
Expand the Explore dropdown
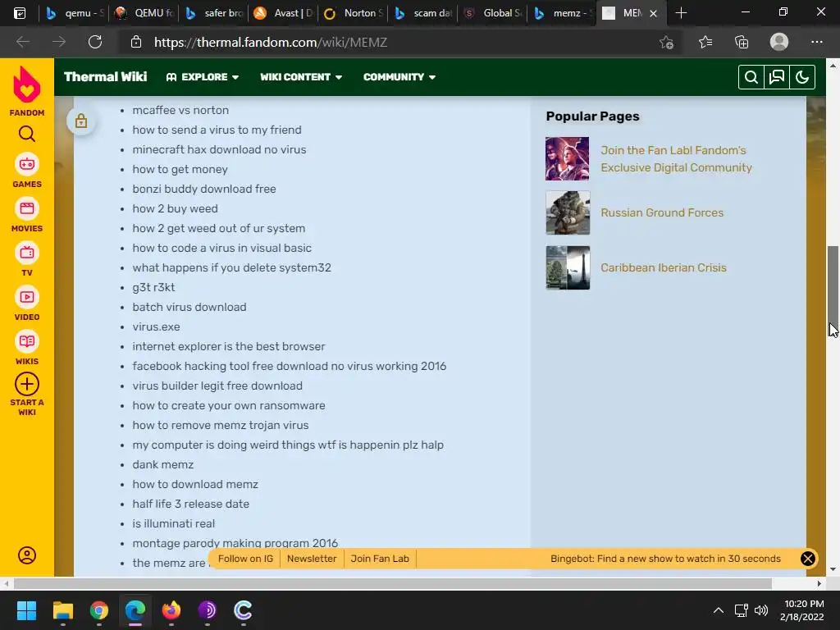tap(203, 77)
